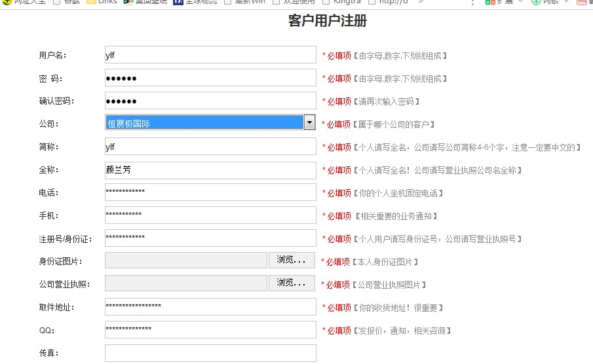
Task: Click the 确认密码 field
Action: (210, 101)
